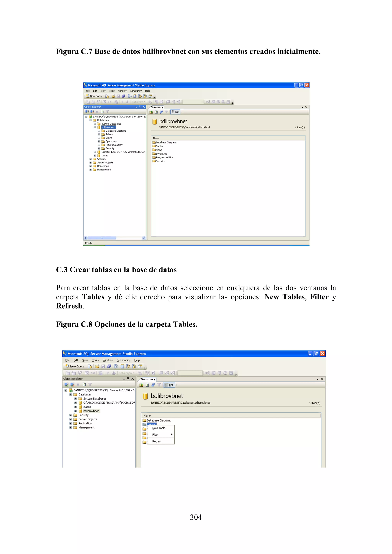
Task: Collapse the expanded bdlibrovbnet node in Figura C.7
Action: (x=95, y=127)
